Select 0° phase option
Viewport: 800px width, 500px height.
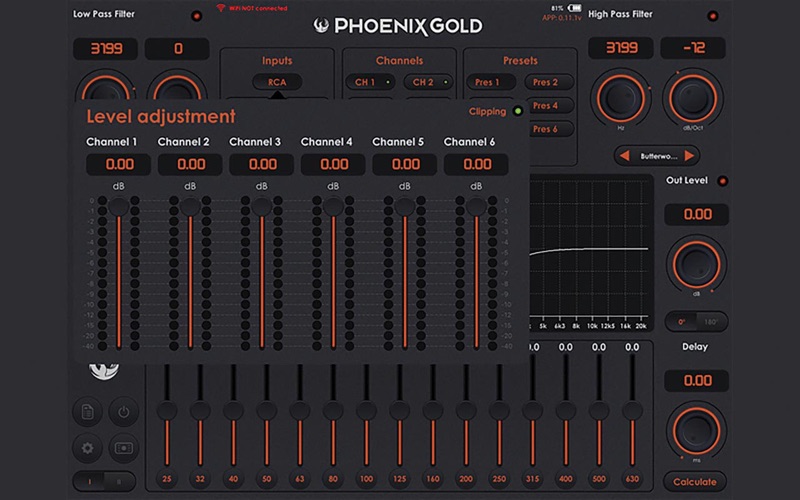(682, 322)
